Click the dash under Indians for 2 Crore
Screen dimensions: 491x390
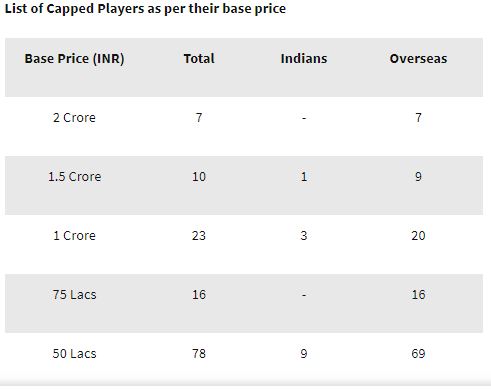304,118
